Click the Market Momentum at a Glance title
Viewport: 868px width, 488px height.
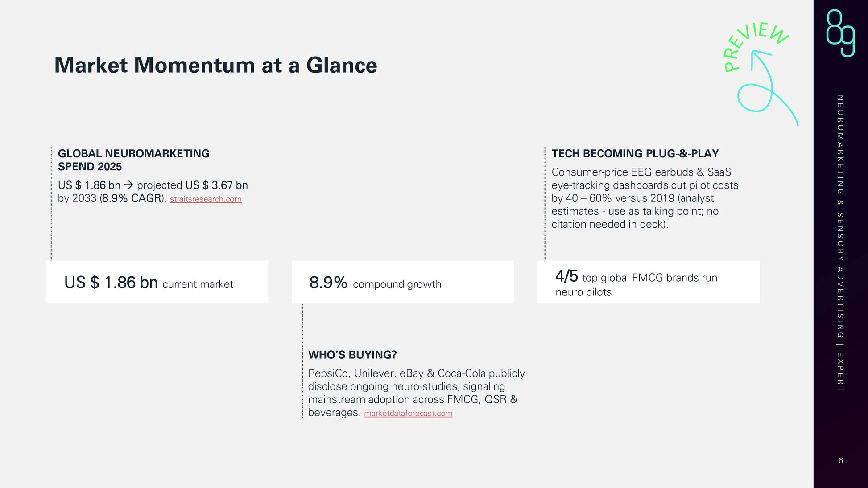[x=215, y=65]
